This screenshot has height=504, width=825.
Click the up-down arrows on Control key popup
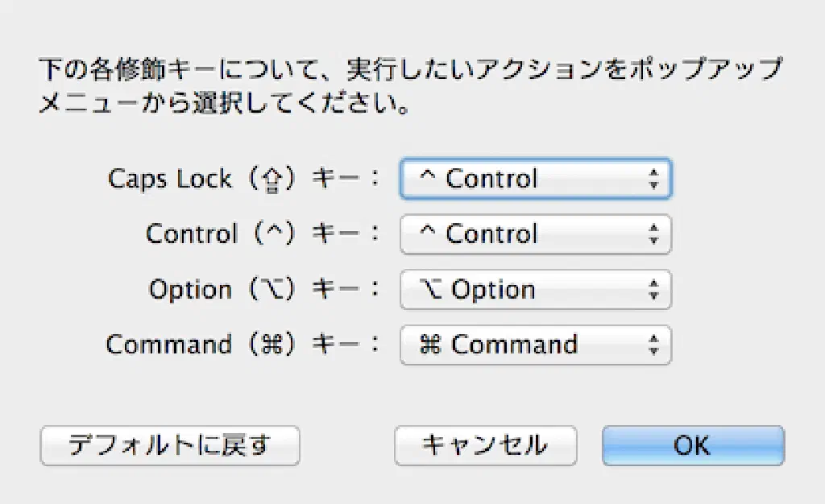pyautogui.click(x=653, y=234)
